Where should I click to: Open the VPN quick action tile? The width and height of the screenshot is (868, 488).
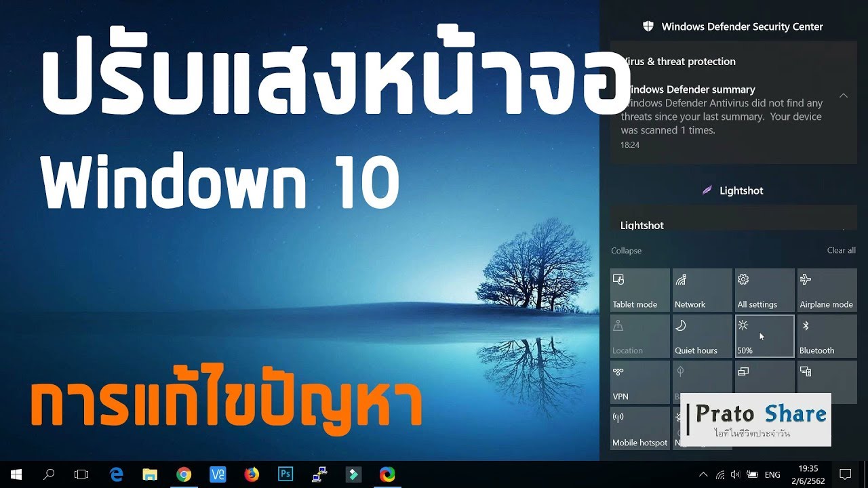[639, 382]
